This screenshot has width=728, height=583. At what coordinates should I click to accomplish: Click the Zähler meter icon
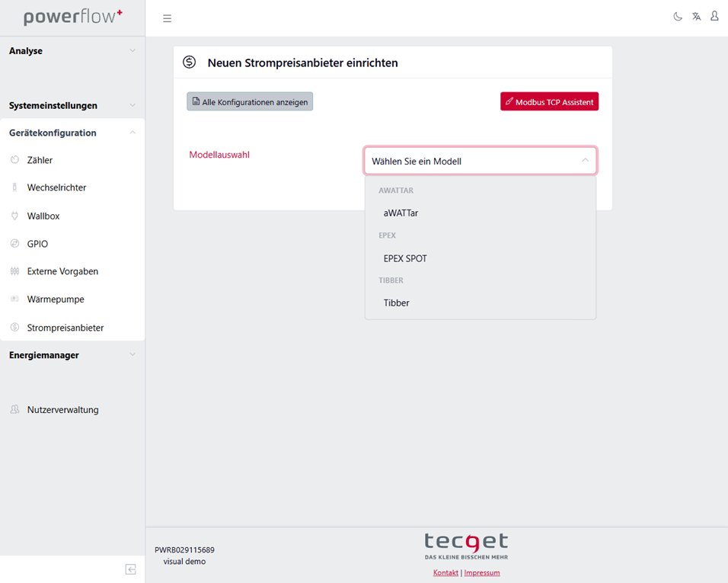[x=15, y=160]
